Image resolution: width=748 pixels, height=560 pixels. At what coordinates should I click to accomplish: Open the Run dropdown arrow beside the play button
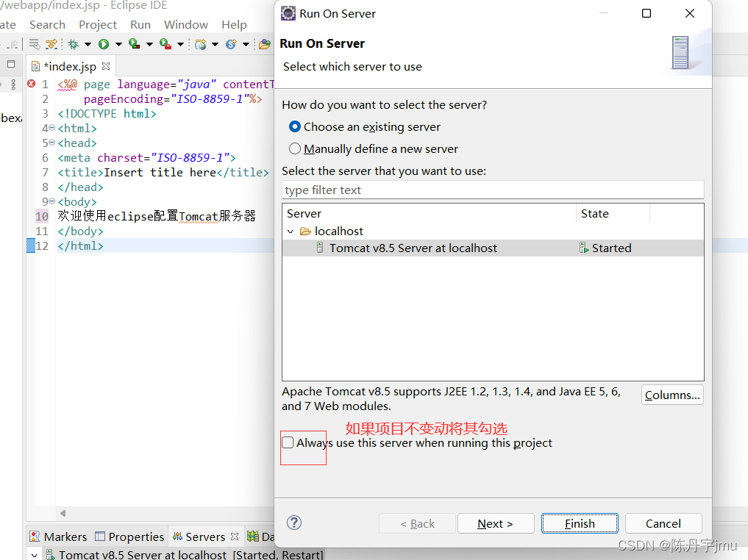coord(118,45)
